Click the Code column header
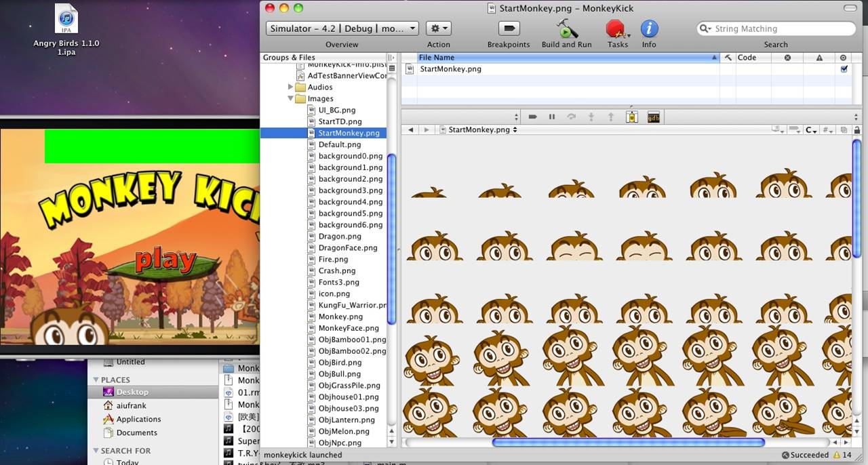This screenshot has height=465, width=868. coord(753,58)
